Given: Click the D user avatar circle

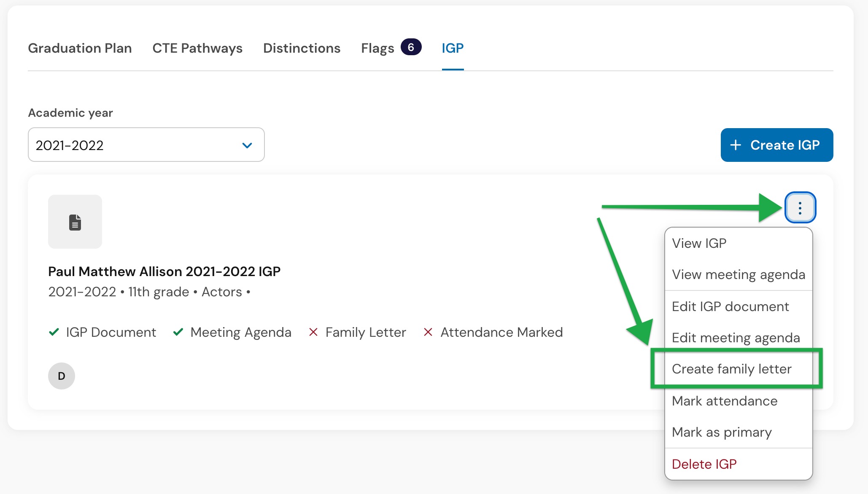Looking at the screenshot, I should [62, 376].
